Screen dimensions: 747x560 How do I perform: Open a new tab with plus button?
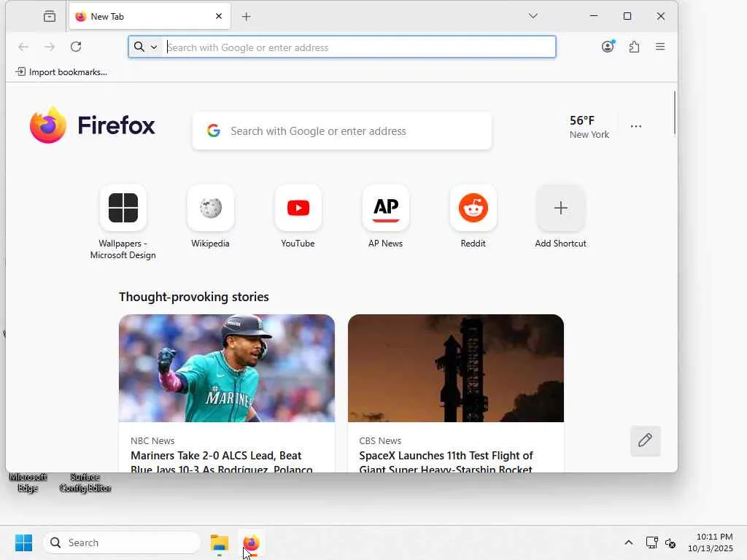tap(247, 17)
